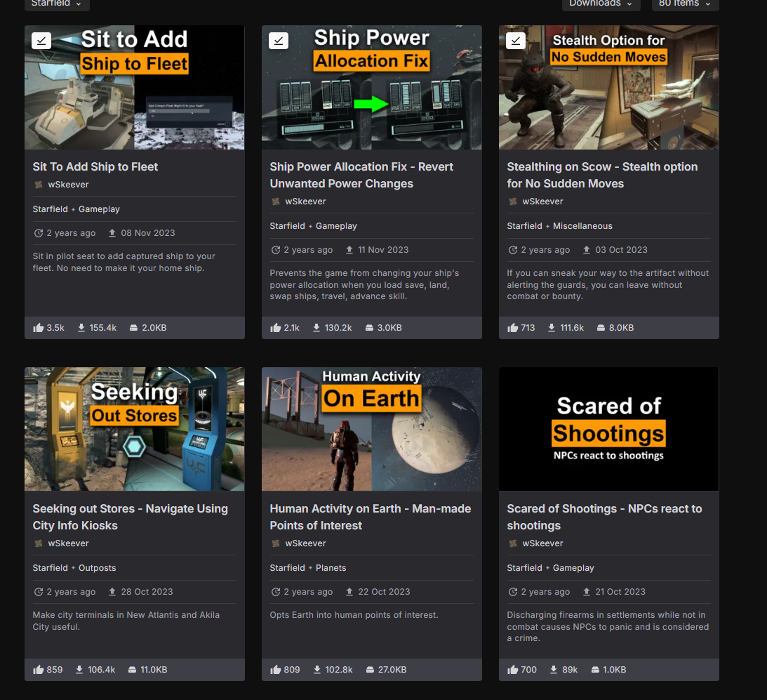Toggle checkbox on Stealthing on Scow card
Screen dimensions: 767x700
516,41
